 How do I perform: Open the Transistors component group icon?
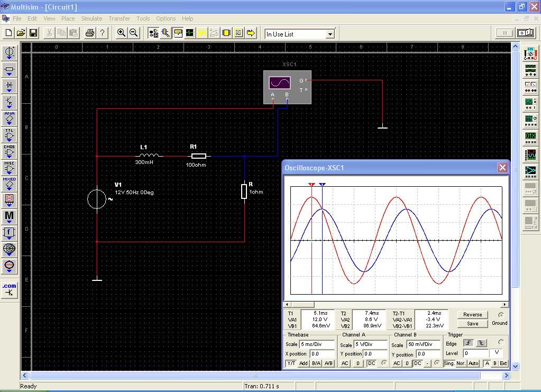tap(10, 102)
